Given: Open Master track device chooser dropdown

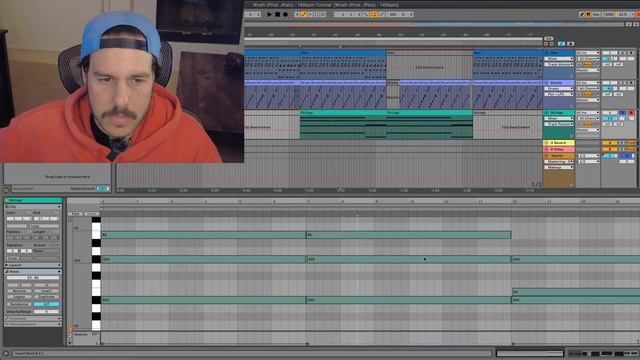Looking at the screenshot, I should point(559,162).
